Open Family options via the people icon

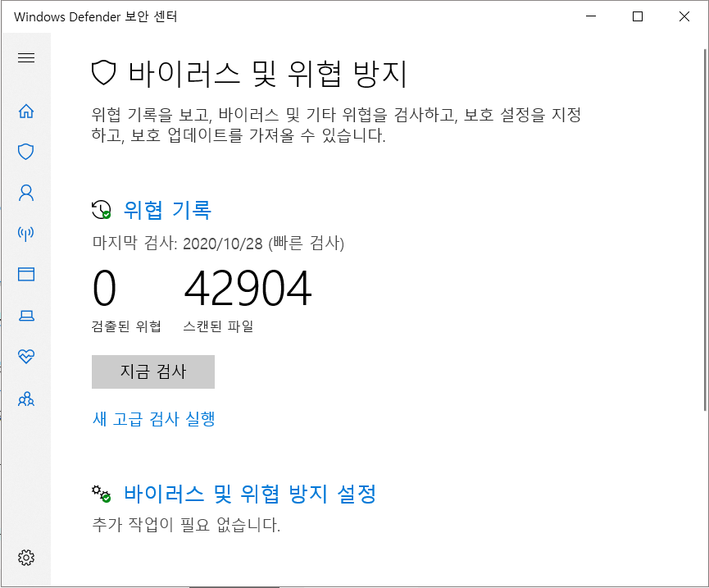(x=25, y=399)
